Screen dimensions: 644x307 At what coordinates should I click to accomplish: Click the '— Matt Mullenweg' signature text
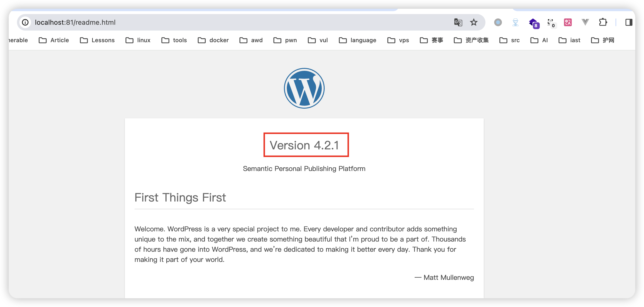point(444,277)
